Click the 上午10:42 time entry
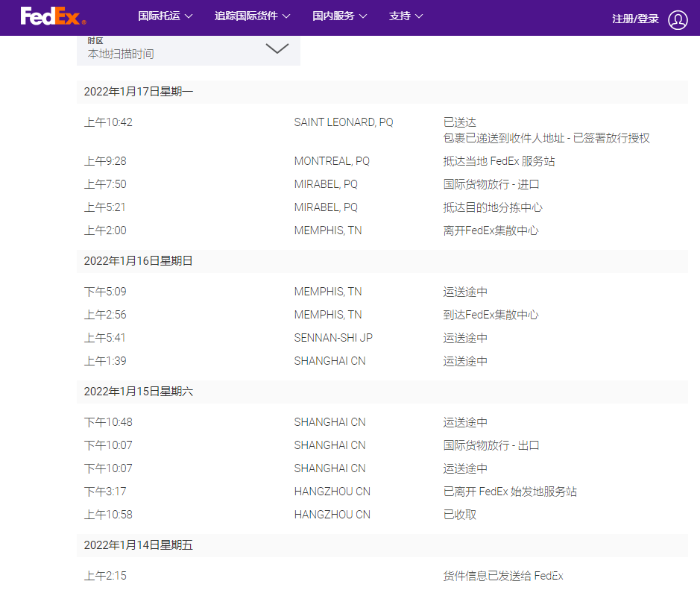 tap(109, 122)
